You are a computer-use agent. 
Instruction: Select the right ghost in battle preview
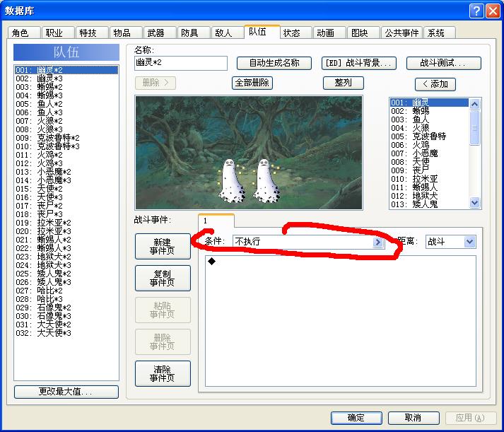pos(266,181)
